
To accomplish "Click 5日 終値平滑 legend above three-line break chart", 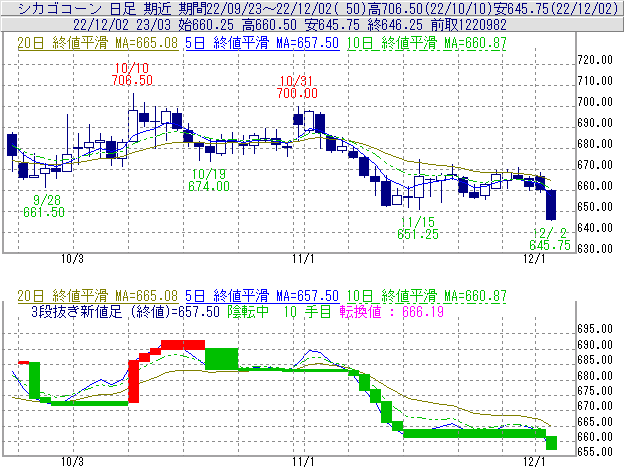I will [x=262, y=296].
